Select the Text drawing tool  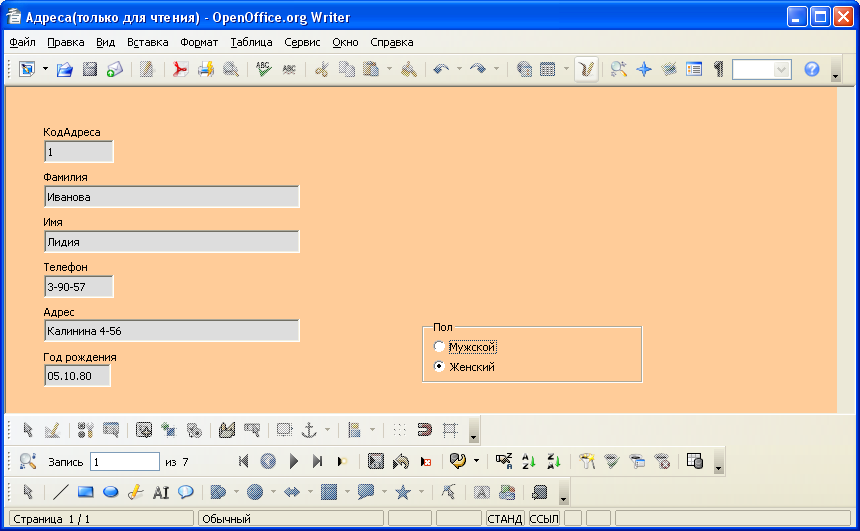tap(161, 492)
